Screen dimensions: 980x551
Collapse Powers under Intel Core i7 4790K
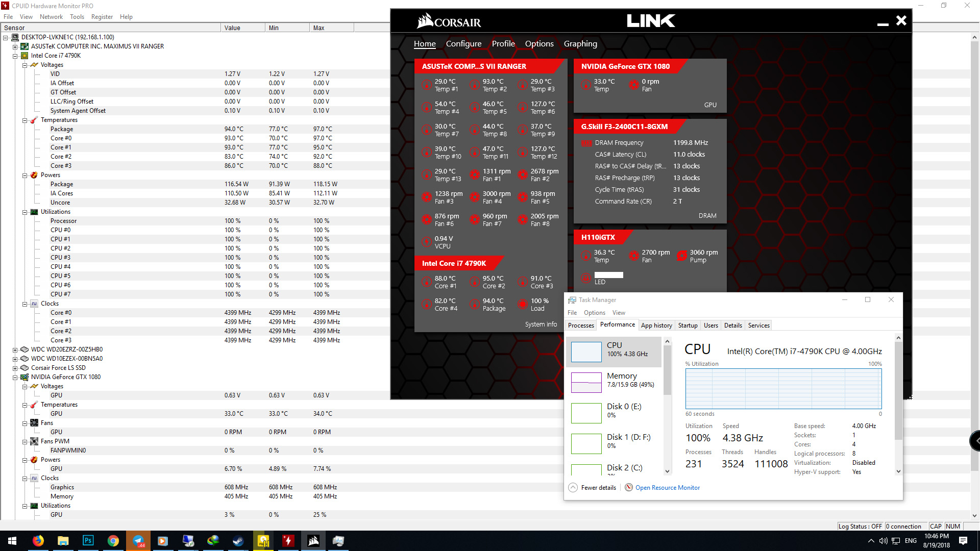coord(25,175)
